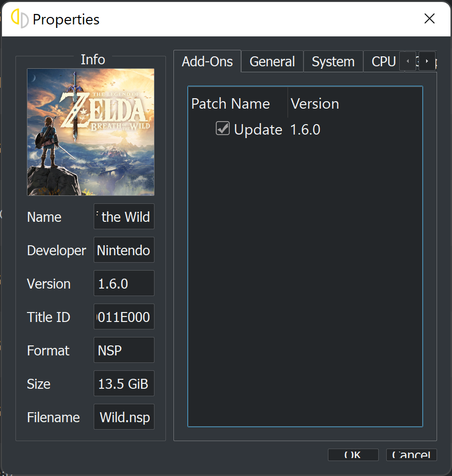Select the Size field showing 13.5 GiB

pyautogui.click(x=124, y=384)
